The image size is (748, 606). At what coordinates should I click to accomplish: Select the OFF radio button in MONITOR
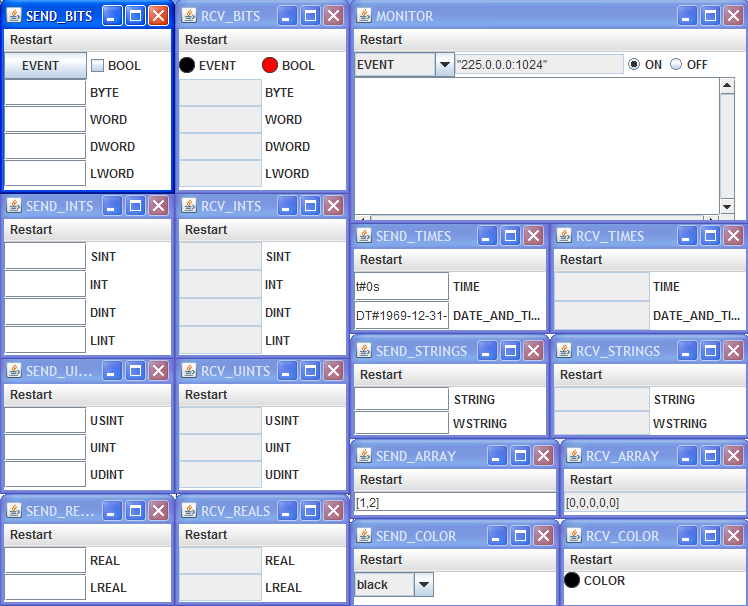point(676,64)
